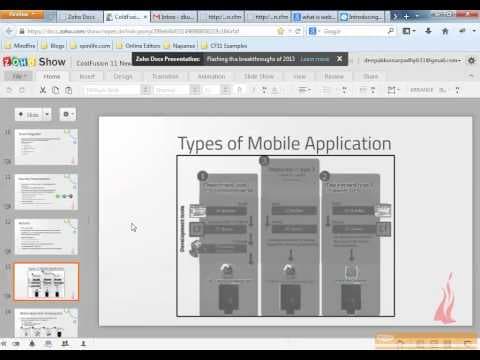The width and height of the screenshot is (480, 360).
Task: Bookmark page with the star icon
Action: (281, 31)
